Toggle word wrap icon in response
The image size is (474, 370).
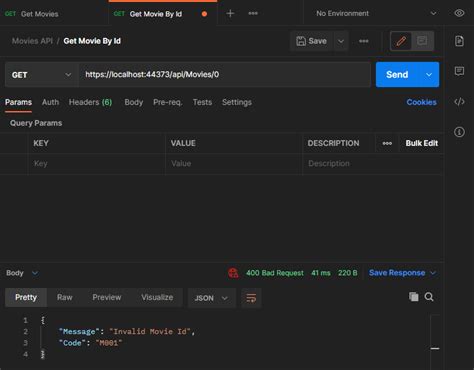click(251, 298)
